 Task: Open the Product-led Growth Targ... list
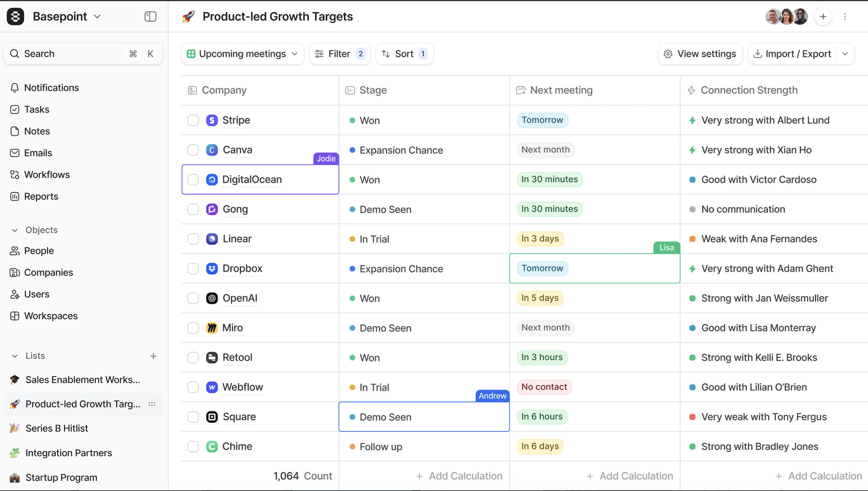coord(83,404)
